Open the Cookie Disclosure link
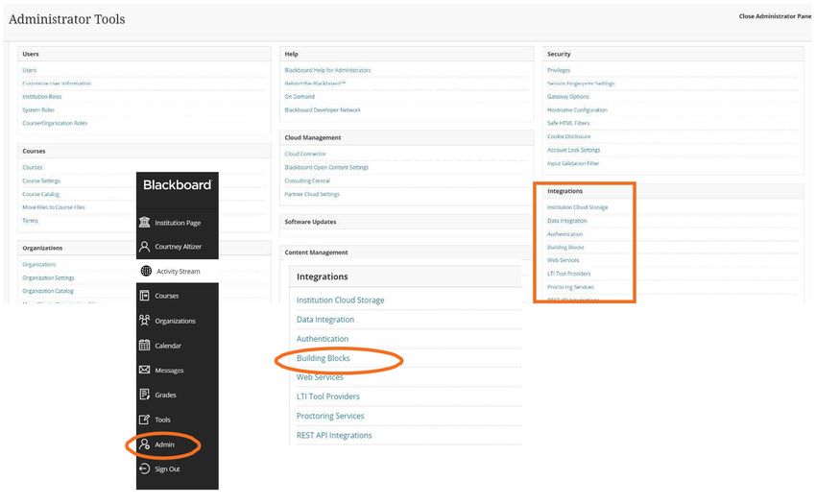816x504 pixels. pyautogui.click(x=569, y=136)
